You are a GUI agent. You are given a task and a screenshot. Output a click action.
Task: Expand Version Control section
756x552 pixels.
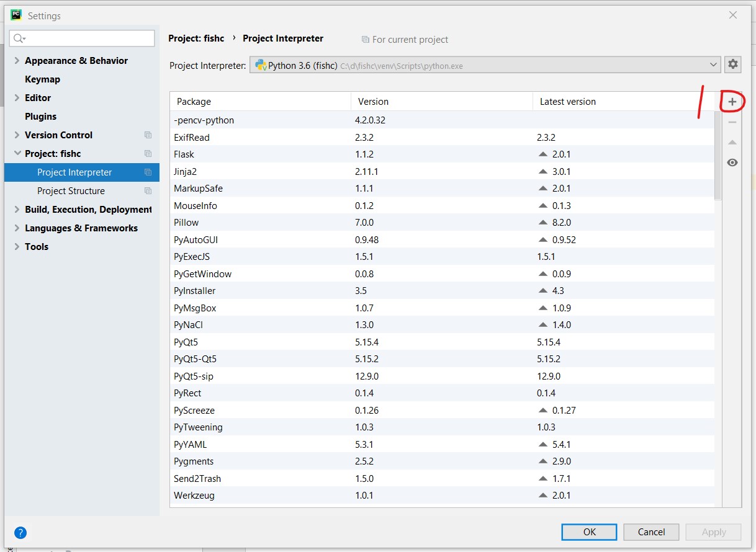coord(17,135)
